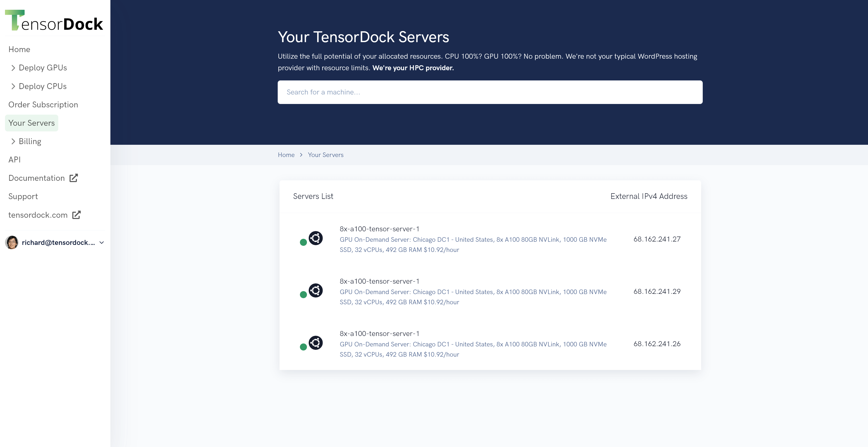Expand the Deploy GPUs chevron

[x=13, y=68]
